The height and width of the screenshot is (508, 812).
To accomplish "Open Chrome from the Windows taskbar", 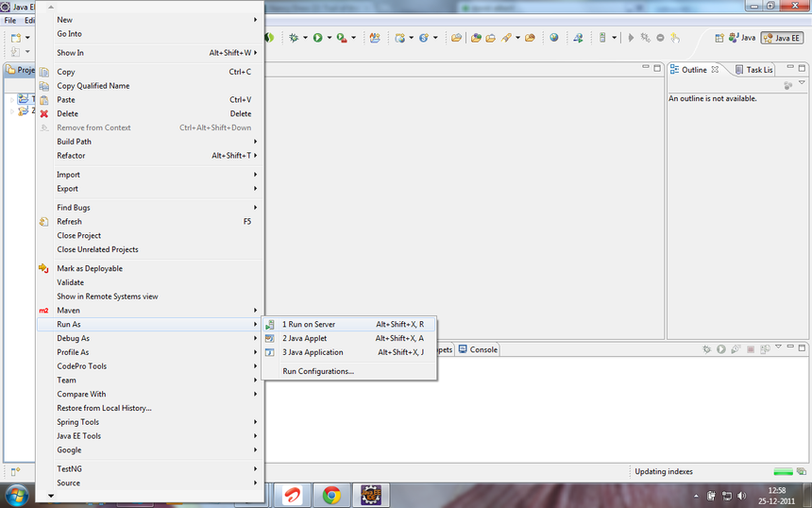I will [331, 496].
